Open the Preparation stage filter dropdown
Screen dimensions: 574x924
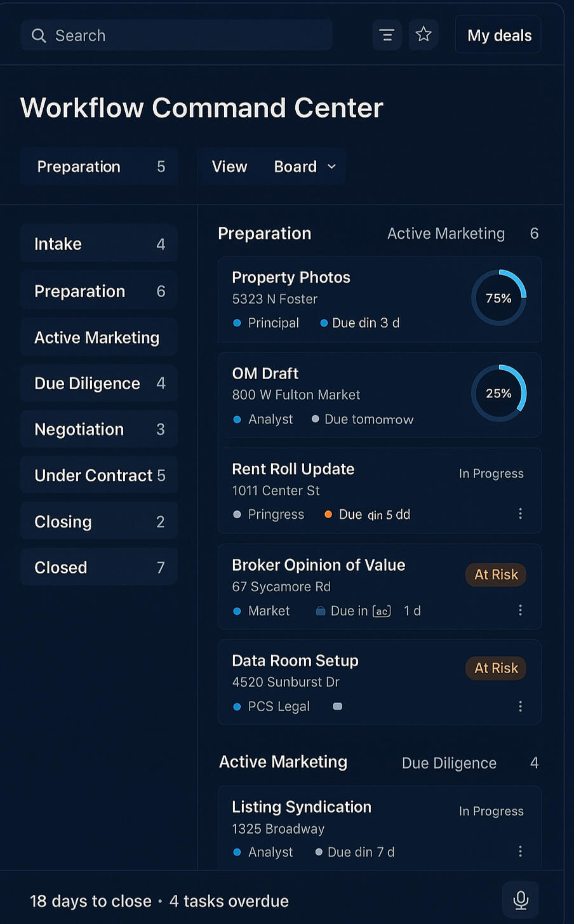(x=99, y=166)
